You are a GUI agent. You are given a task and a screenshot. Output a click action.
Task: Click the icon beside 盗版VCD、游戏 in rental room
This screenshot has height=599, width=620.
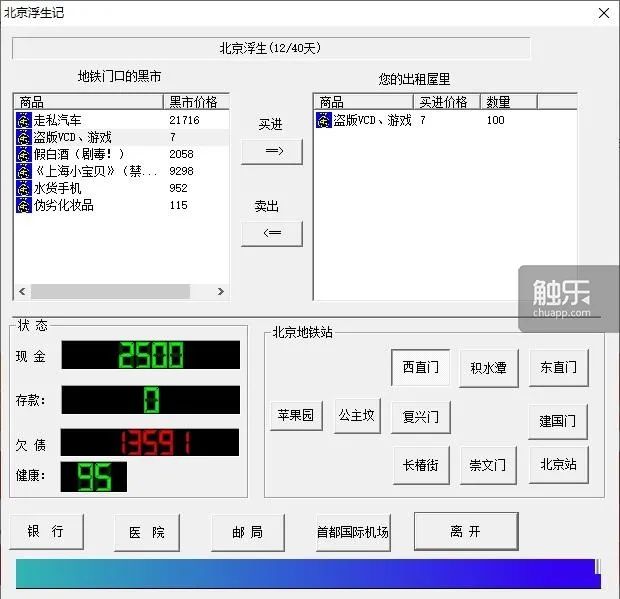[323, 120]
